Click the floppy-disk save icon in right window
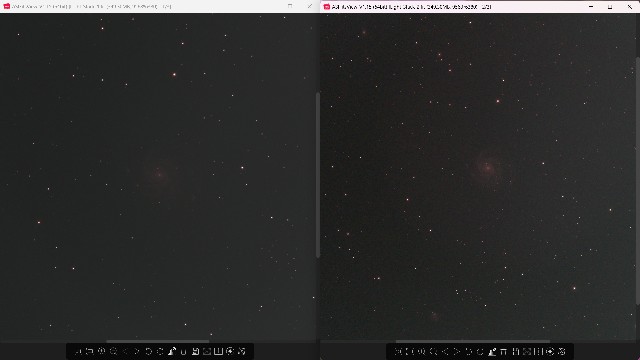This screenshot has height=360, width=640. [516, 351]
